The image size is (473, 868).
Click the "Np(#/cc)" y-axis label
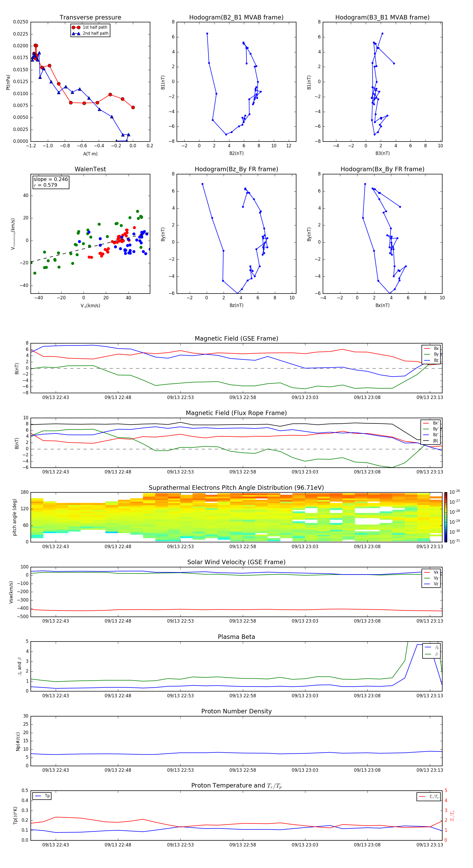click(18, 741)
